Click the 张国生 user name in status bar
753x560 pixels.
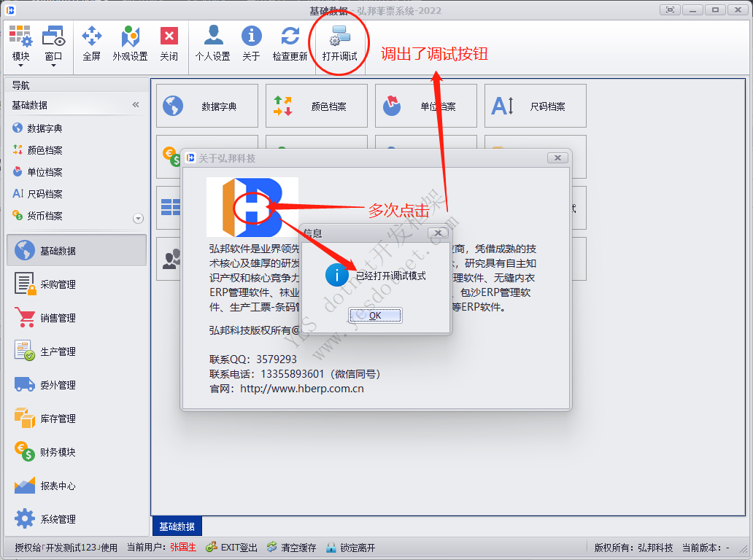point(183,548)
